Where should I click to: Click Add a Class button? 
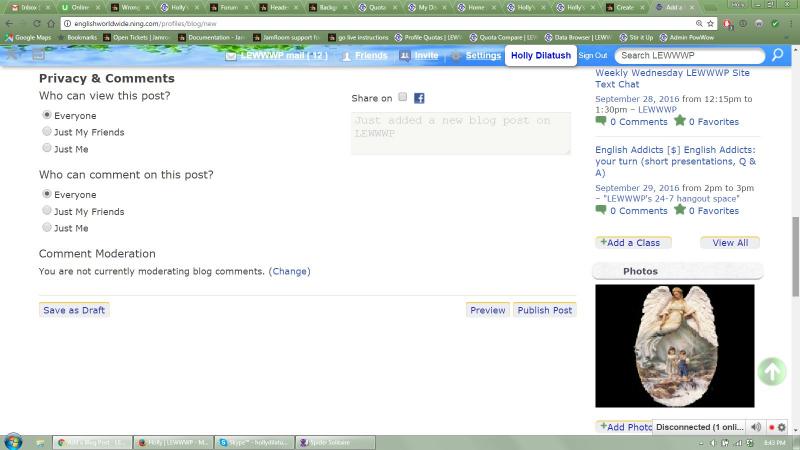tap(633, 243)
